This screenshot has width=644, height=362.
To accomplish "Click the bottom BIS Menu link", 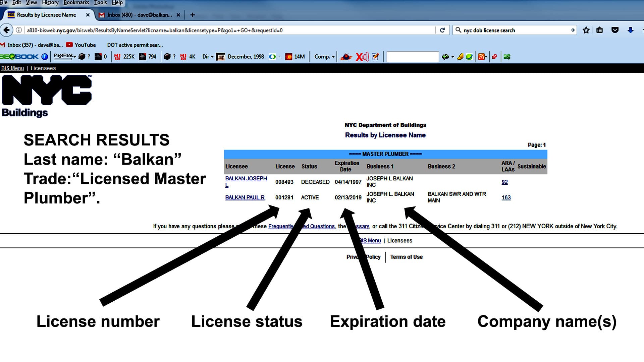I will pyautogui.click(x=370, y=241).
